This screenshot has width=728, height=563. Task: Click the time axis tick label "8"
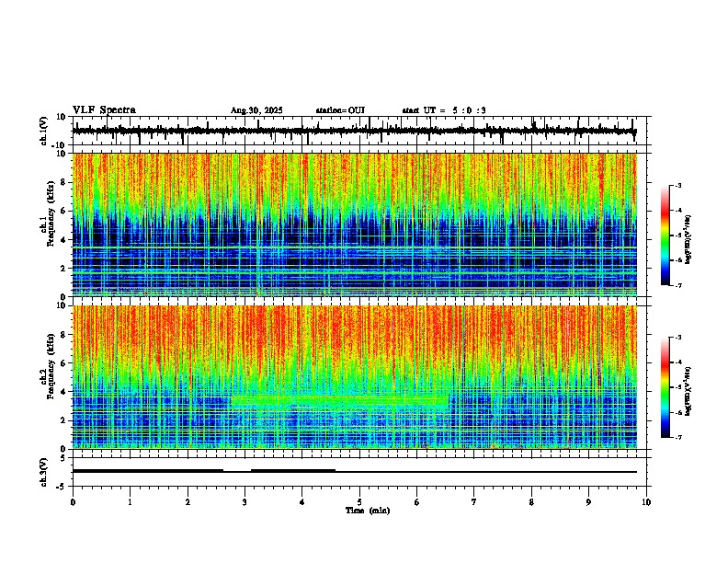pos(531,502)
